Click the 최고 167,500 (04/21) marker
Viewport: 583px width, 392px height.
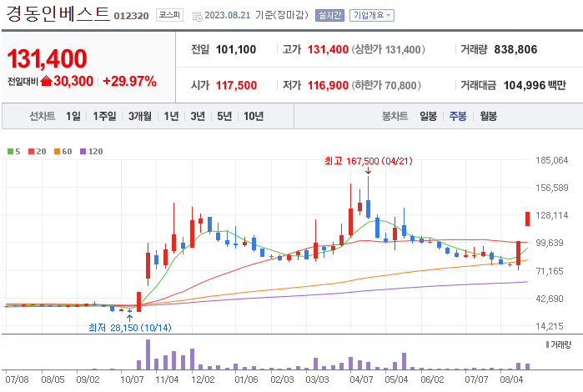click(369, 161)
